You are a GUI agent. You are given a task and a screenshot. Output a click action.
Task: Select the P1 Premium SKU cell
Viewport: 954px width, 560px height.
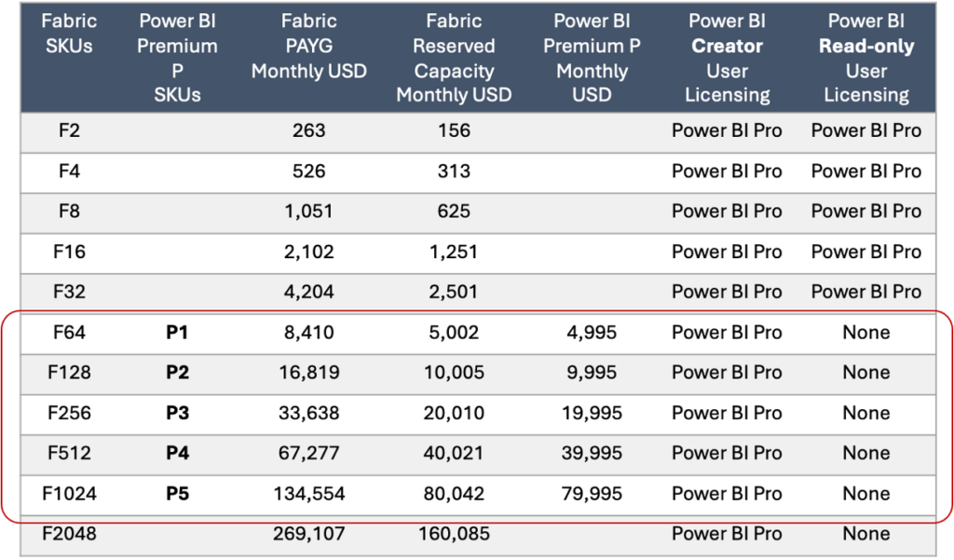pos(178,332)
